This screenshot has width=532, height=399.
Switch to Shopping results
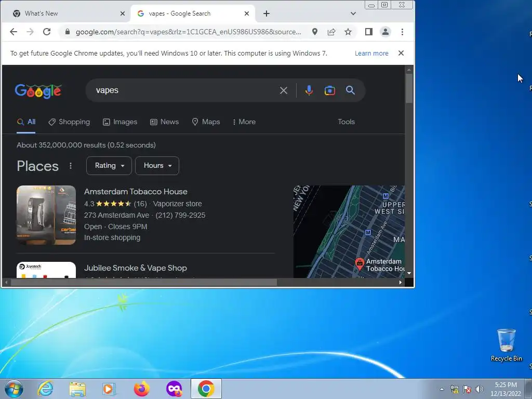(x=69, y=122)
